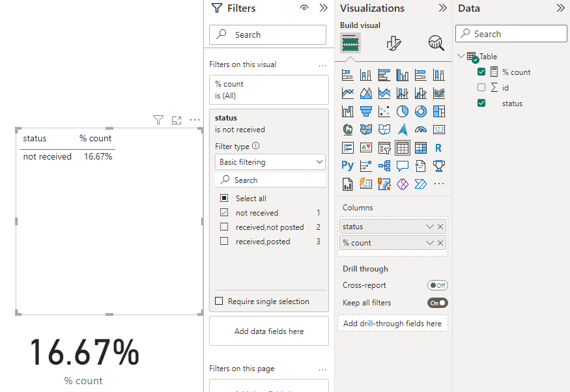570x392 pixels.
Task: Open 'Filters on this page' more options
Action: click(x=322, y=369)
